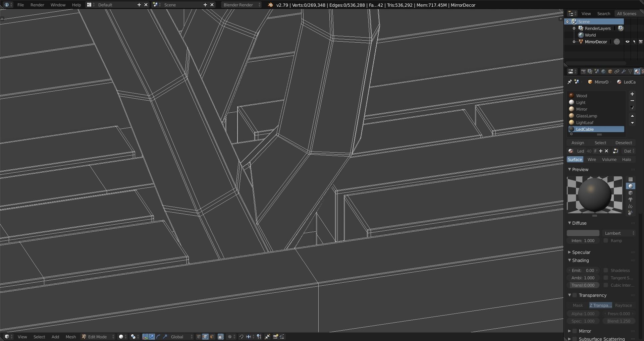This screenshot has height=341, width=644.
Task: Render OpenGL viewport image camera icon
Action: (276, 337)
